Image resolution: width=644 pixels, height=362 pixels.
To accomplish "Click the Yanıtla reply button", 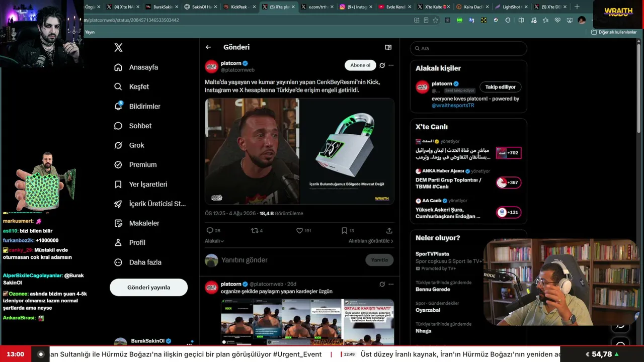I will [379, 260].
